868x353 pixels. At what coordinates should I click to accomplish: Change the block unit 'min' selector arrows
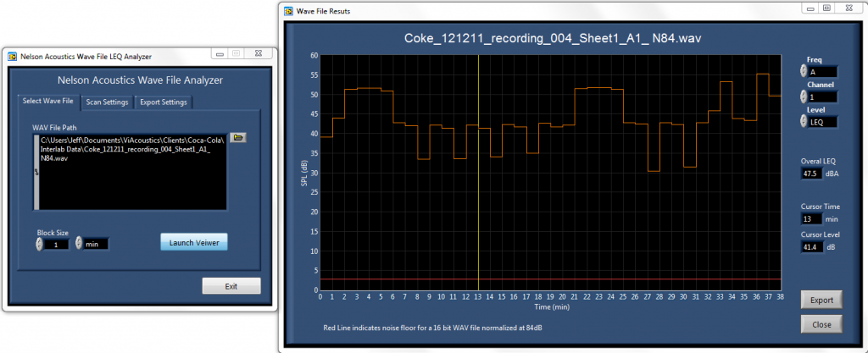(79, 243)
